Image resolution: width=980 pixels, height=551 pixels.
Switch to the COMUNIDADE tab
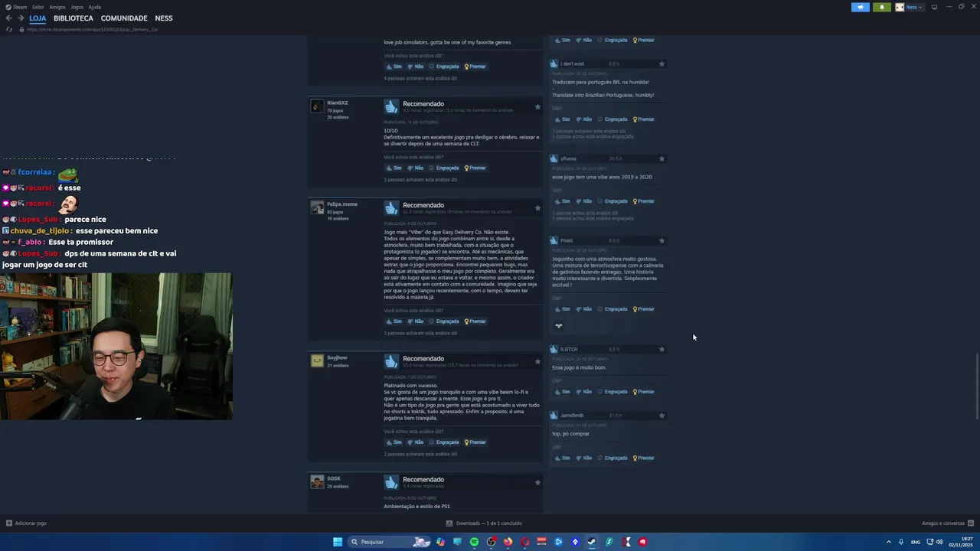124,18
